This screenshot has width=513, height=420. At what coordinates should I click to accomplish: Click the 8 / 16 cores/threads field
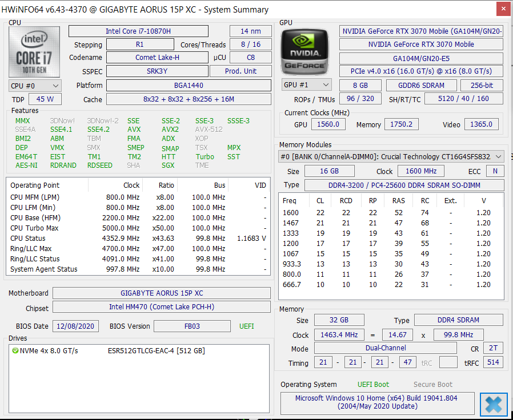point(251,45)
